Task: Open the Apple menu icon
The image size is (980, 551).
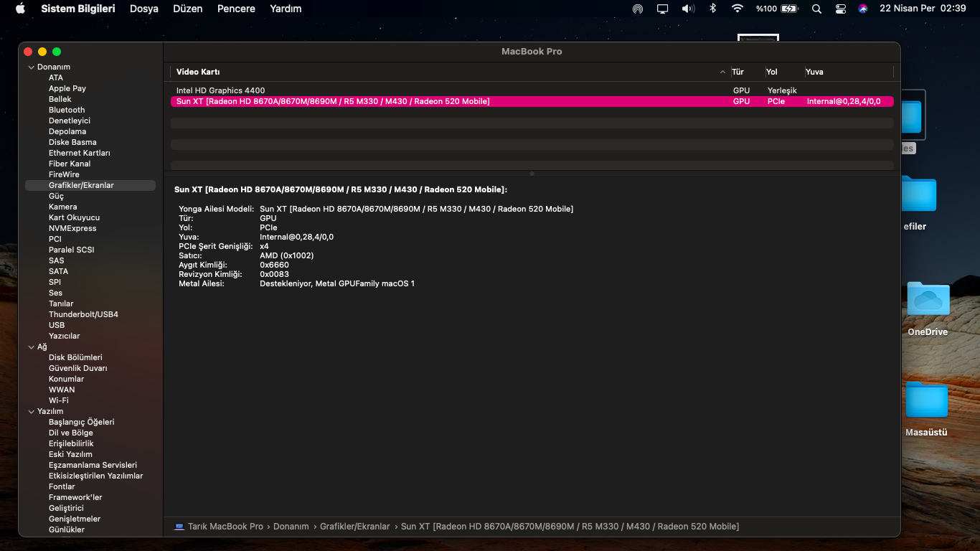Action: tap(20, 9)
